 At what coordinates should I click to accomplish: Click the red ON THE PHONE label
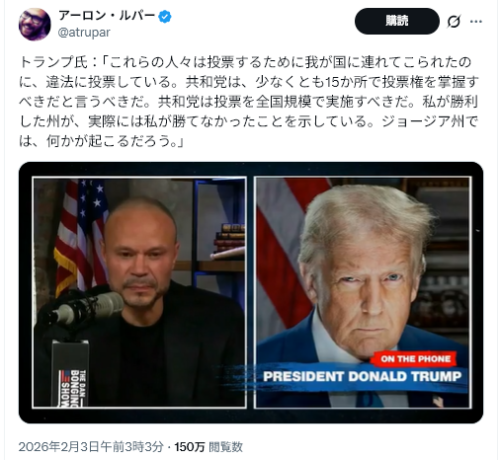415,359
